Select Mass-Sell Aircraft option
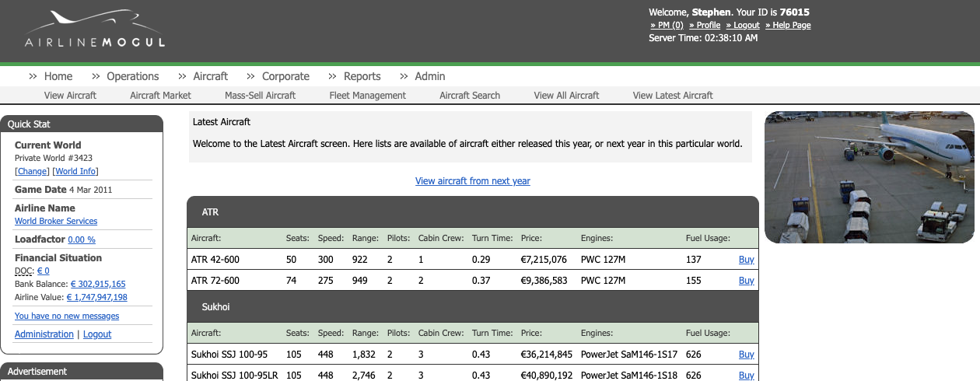The height and width of the screenshot is (381, 980). [x=260, y=96]
